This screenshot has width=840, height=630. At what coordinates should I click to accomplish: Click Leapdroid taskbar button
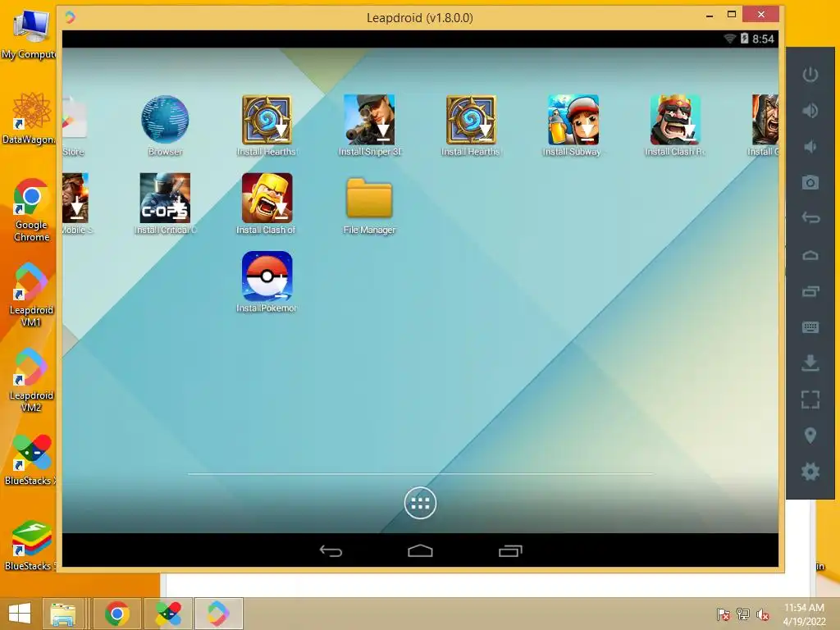point(218,614)
